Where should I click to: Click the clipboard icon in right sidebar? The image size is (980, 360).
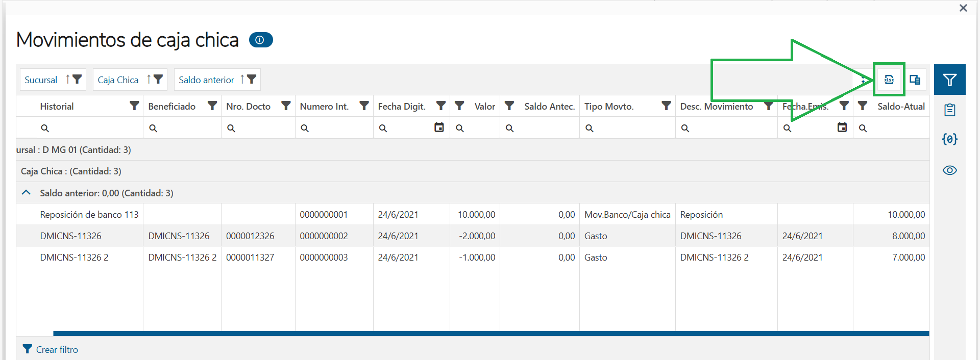click(x=949, y=110)
